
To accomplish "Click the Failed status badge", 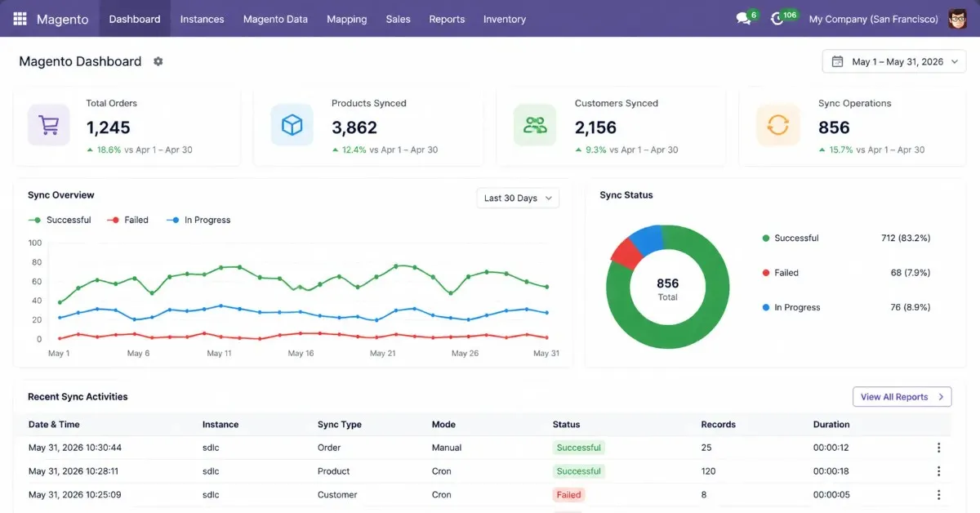I will coord(568,495).
